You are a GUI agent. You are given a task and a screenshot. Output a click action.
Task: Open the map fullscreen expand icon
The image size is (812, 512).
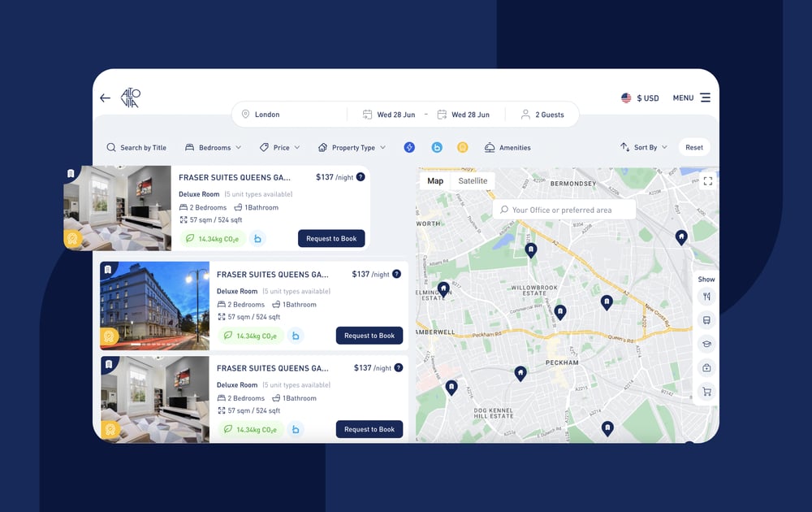707,180
